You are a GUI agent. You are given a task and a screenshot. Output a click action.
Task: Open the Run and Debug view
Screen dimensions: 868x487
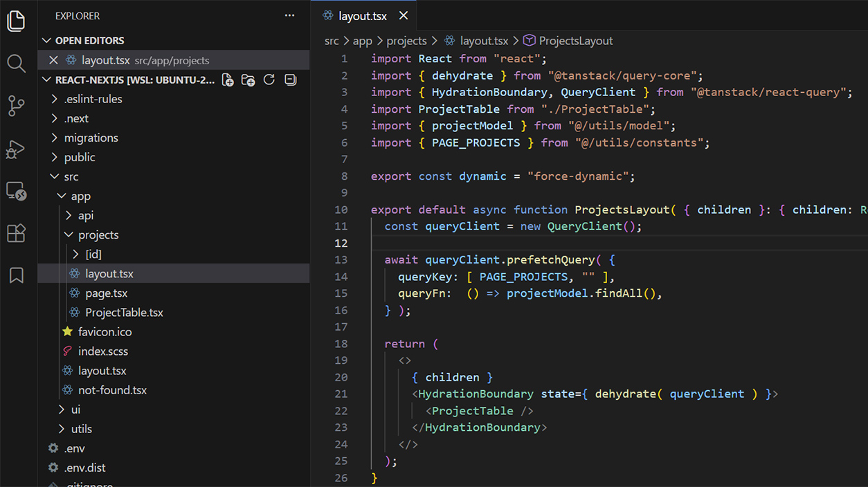(16, 149)
